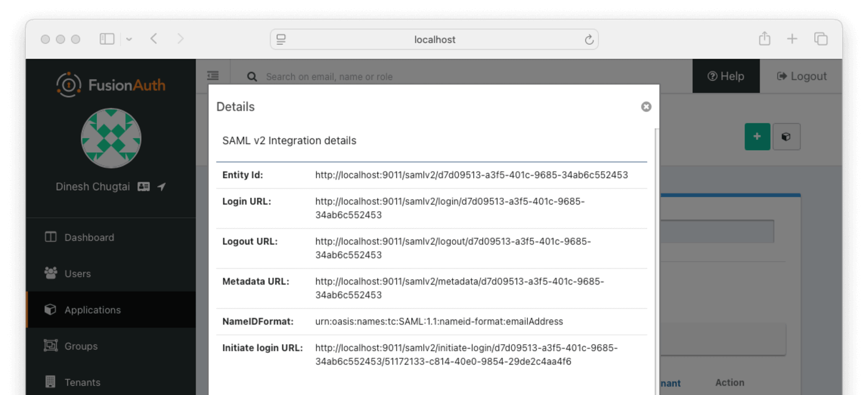Click the Dashboard sidebar icon
Viewport: 868px width, 395px height.
50,237
